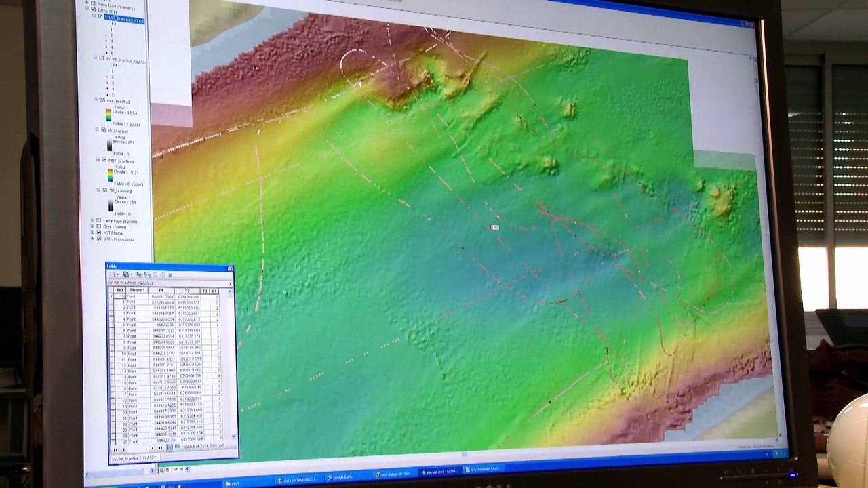Go to last record in table
Viewport: 868px width, 488px height.
(160, 448)
